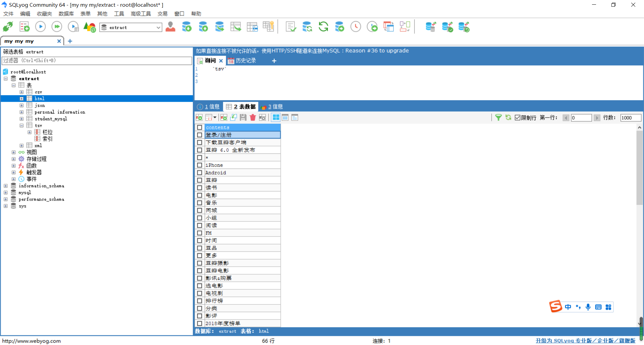Expand the information_schema database node
Screen dimensions: 644x345
click(6, 186)
